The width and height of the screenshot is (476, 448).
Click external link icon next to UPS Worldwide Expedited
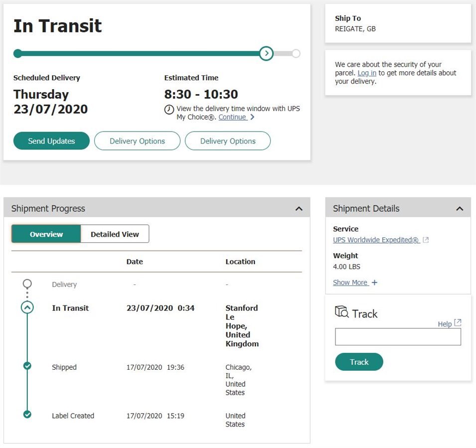[x=426, y=240]
